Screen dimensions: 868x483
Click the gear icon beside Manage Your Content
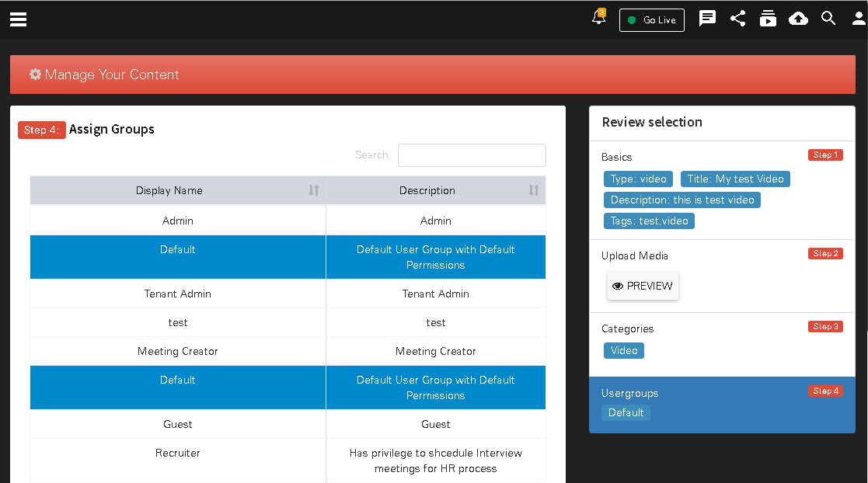[35, 74]
